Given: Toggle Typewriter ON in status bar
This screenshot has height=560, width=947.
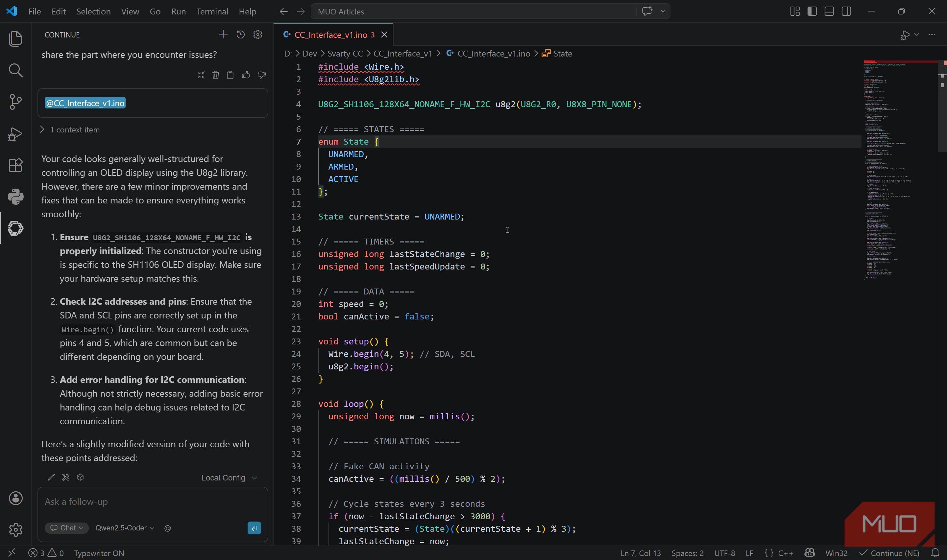Looking at the screenshot, I should click(x=99, y=553).
